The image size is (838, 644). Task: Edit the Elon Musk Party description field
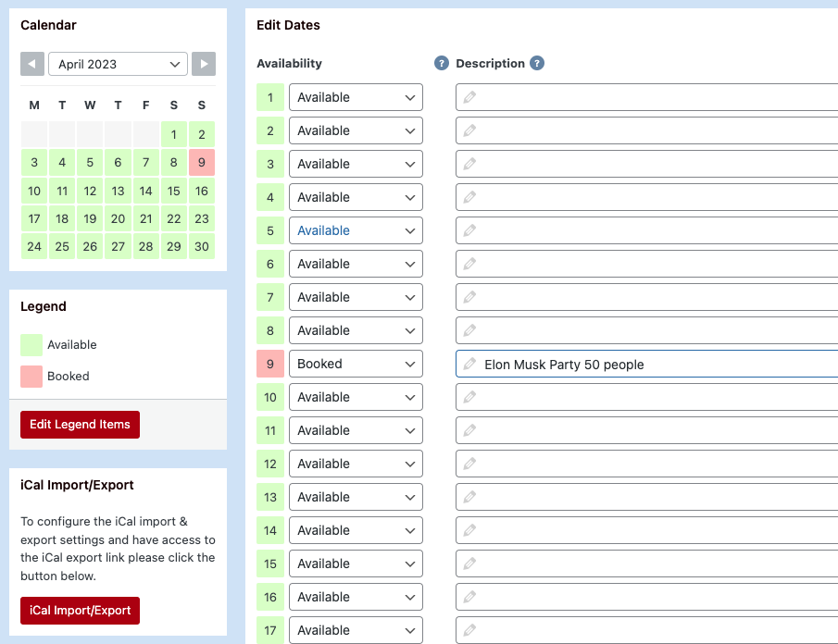coord(646,364)
